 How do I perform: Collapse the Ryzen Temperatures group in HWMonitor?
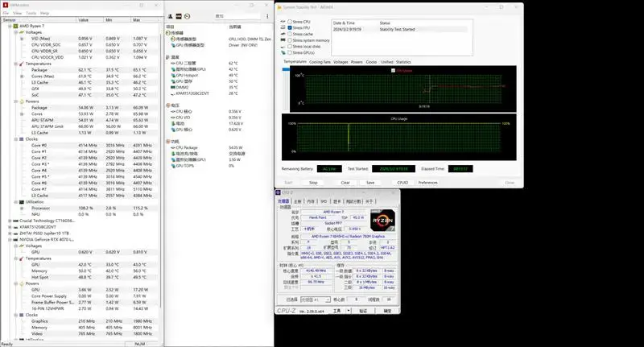tap(16, 64)
